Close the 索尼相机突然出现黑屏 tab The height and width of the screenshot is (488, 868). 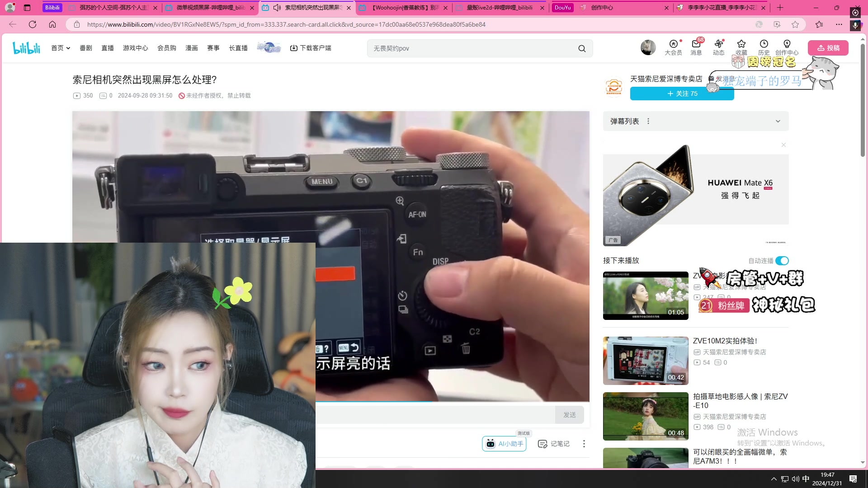pyautogui.click(x=349, y=8)
